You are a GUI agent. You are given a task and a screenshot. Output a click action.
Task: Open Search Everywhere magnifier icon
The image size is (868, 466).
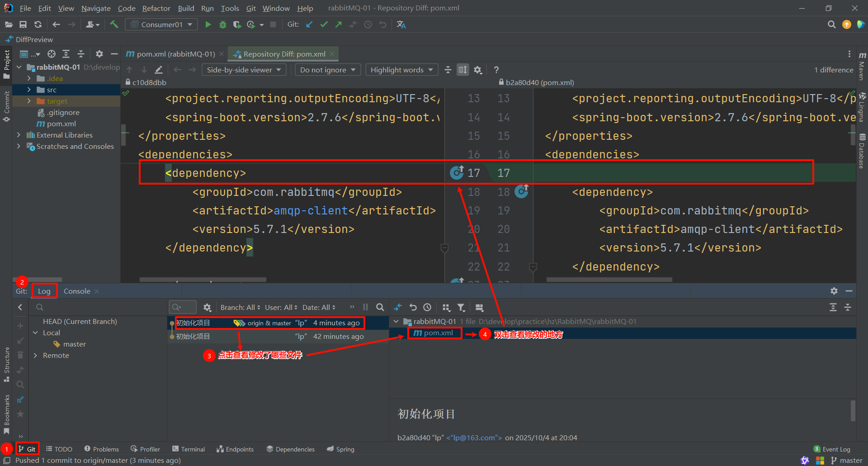coord(831,24)
